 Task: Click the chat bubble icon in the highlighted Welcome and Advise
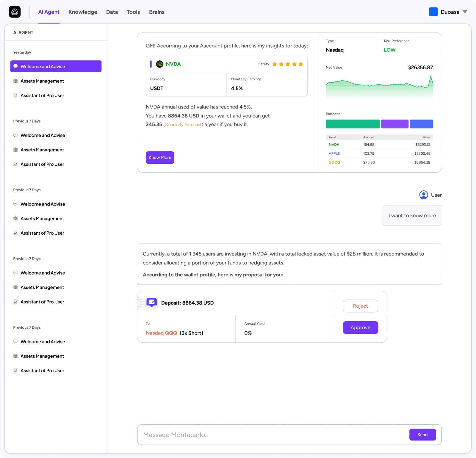point(15,66)
